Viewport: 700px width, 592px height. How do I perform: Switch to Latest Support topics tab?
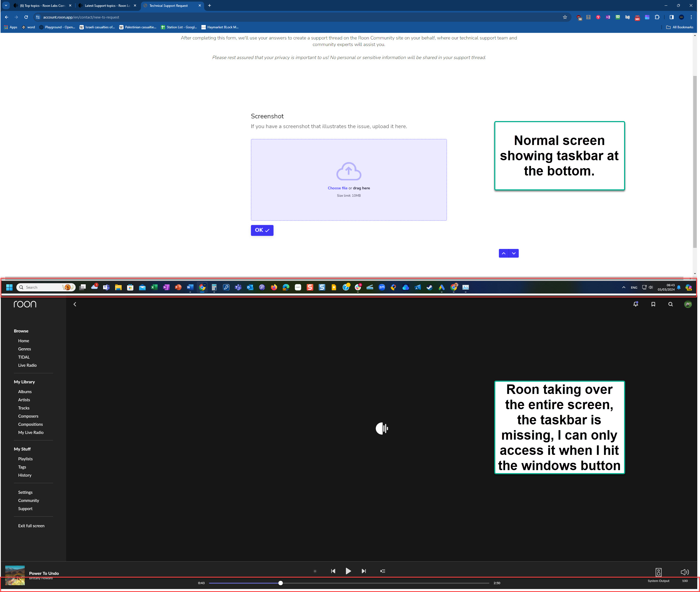point(107,6)
